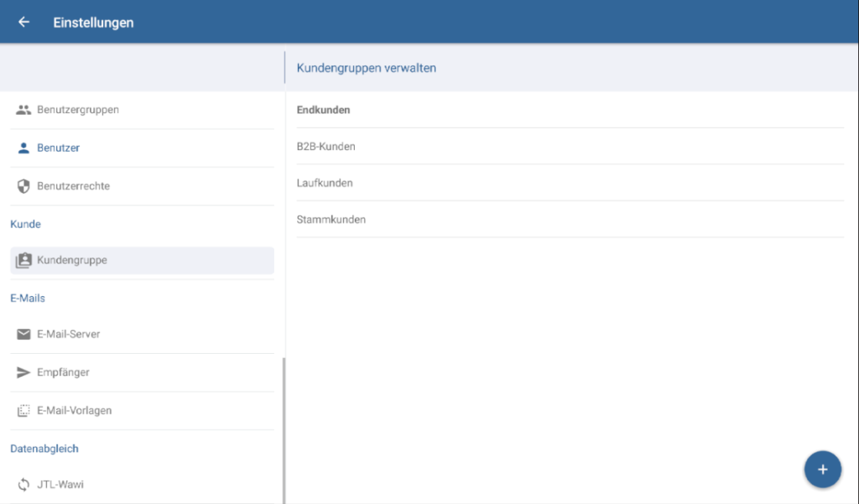Click the Kundengruppe contacts icon
The image size is (859, 504).
(x=23, y=261)
